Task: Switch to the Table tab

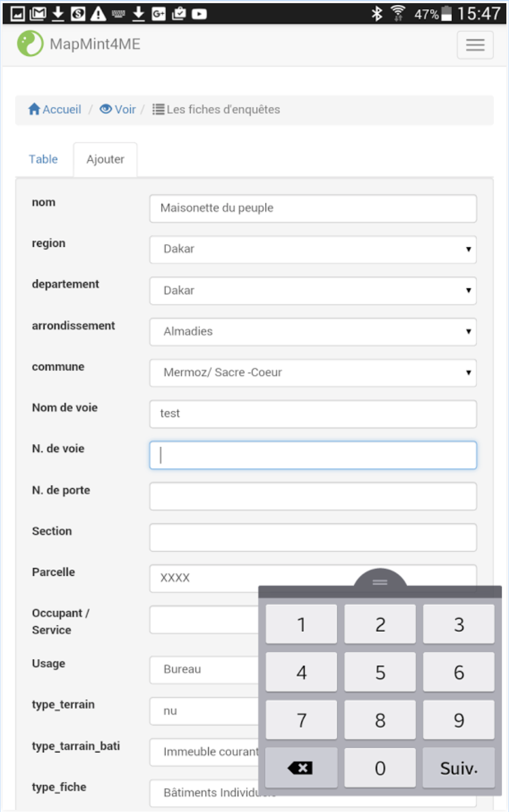Action: pos(43,159)
